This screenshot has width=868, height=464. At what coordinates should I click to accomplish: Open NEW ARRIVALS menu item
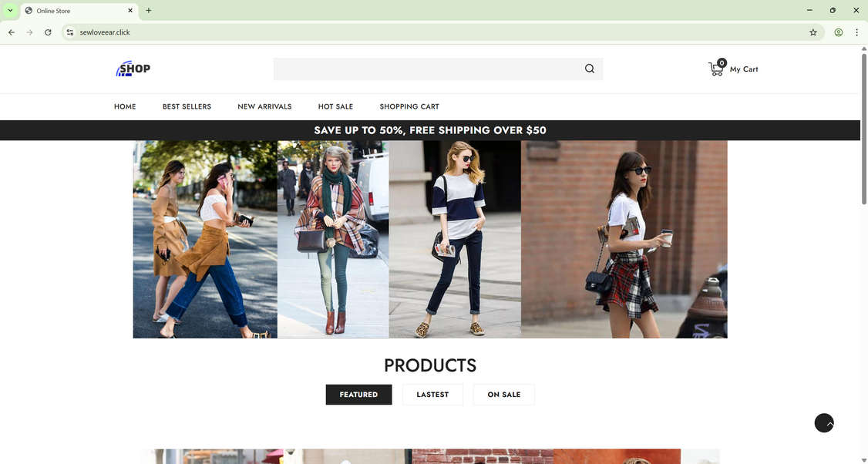click(x=264, y=106)
